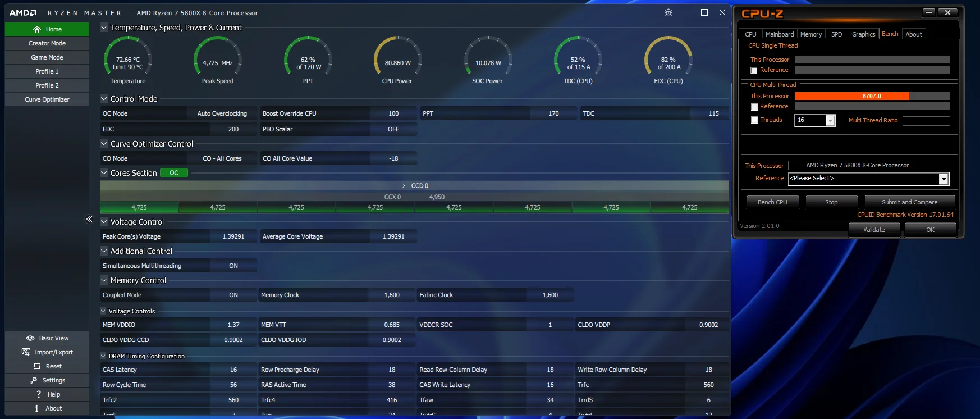Screen dimensions: 980x419
Task: Toggle Coupled Mode ON value
Action: (x=233, y=295)
